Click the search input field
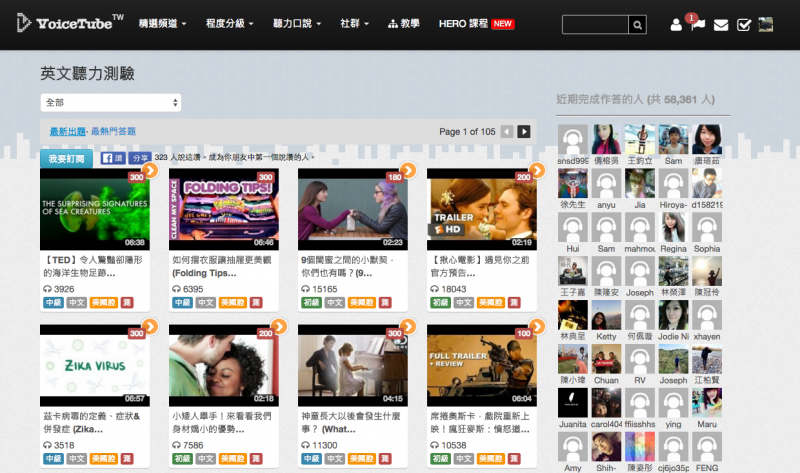Viewport: 800px width, 473px height. [595, 25]
